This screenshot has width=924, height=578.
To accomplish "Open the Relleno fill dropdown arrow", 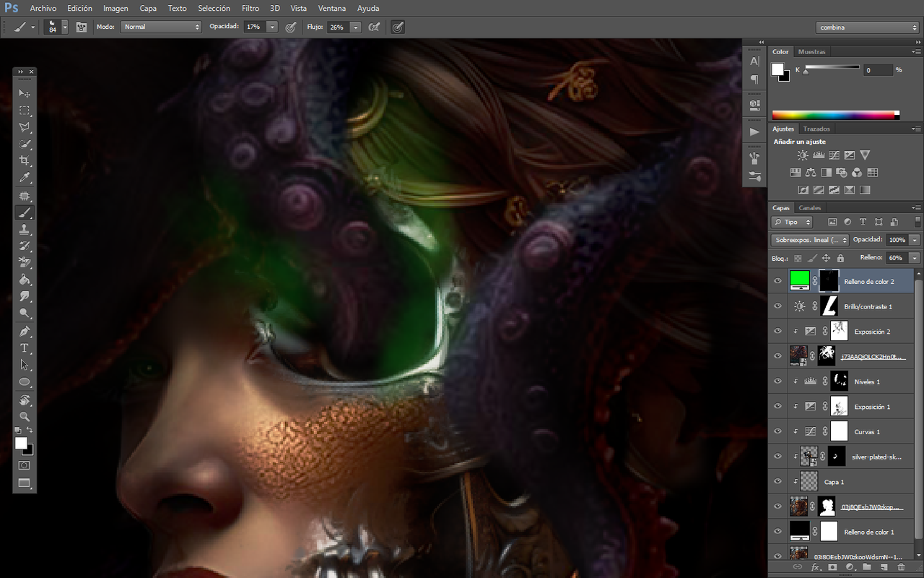I will click(915, 258).
